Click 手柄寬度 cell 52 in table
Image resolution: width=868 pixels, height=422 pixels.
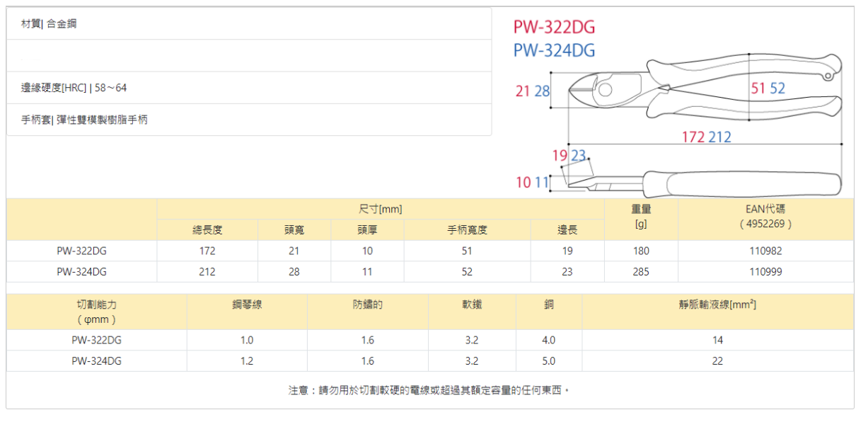tap(467, 271)
